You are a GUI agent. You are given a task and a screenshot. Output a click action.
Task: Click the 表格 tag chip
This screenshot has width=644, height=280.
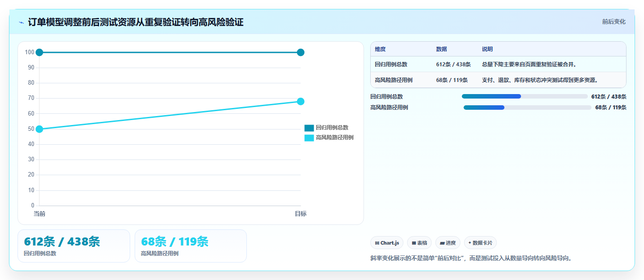(x=419, y=243)
